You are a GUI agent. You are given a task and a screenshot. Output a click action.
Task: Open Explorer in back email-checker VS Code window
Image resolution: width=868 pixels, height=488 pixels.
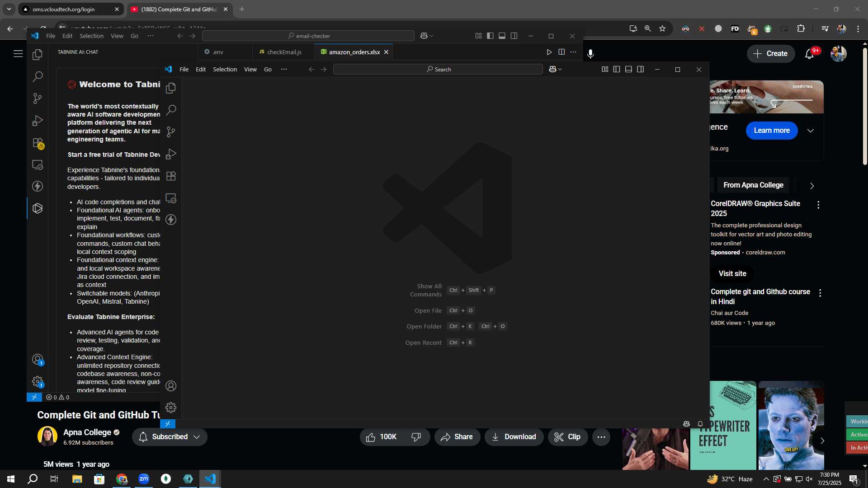coord(38,55)
